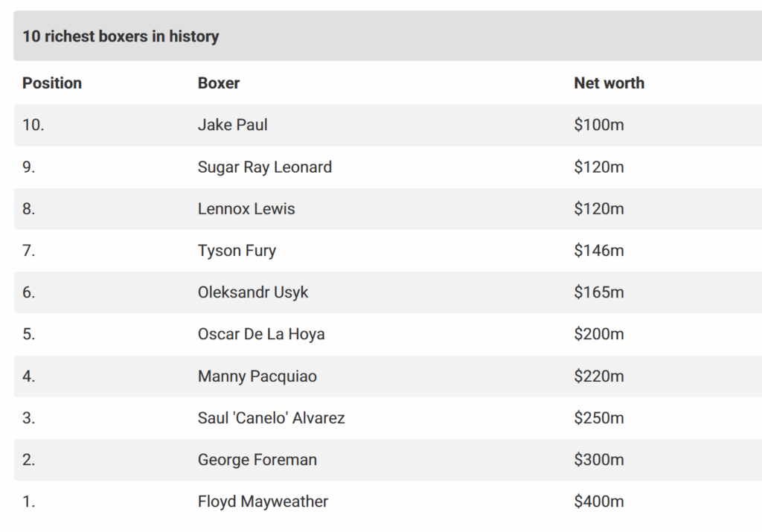Click the "10 richest boxers in history" title
762x532 pixels.
click(121, 36)
